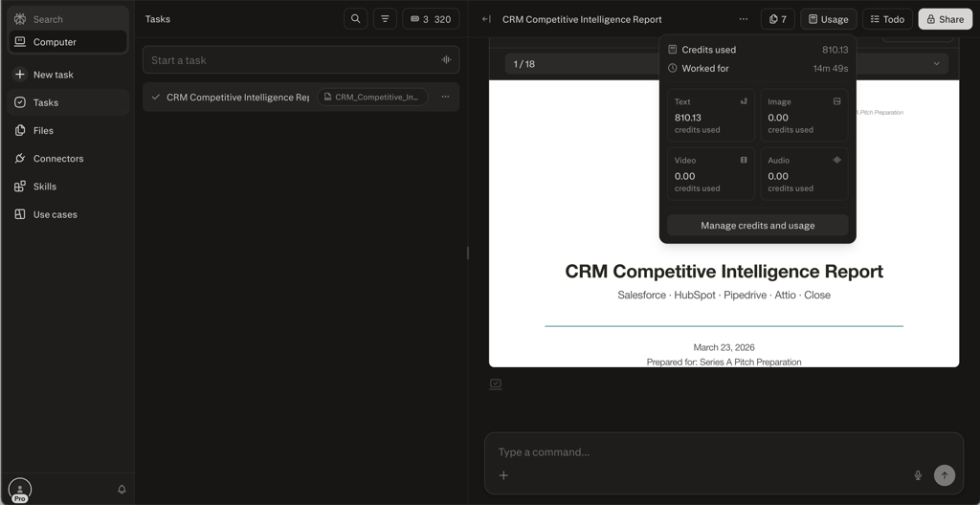The width and height of the screenshot is (980, 505).
Task: Open the Skills page
Action: (x=68, y=187)
